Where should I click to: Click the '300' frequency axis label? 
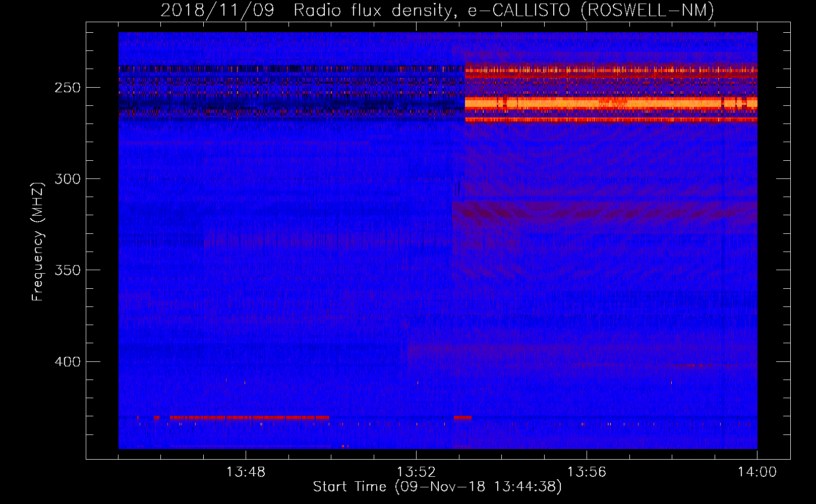pos(68,179)
